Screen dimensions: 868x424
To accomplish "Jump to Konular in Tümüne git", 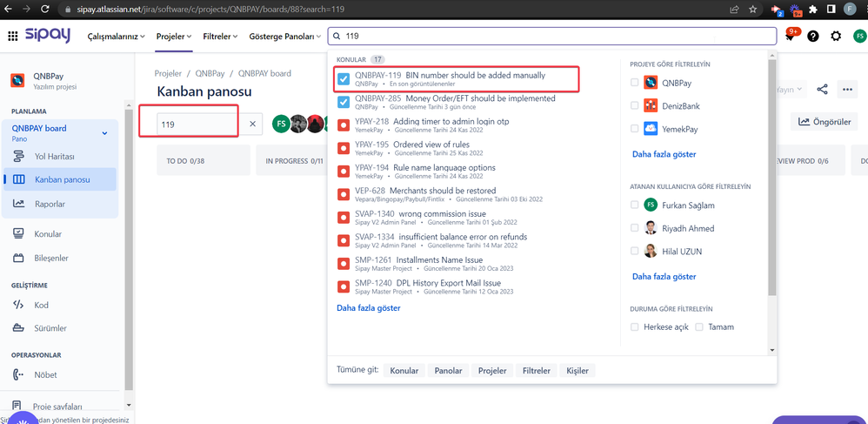I will pyautogui.click(x=404, y=371).
